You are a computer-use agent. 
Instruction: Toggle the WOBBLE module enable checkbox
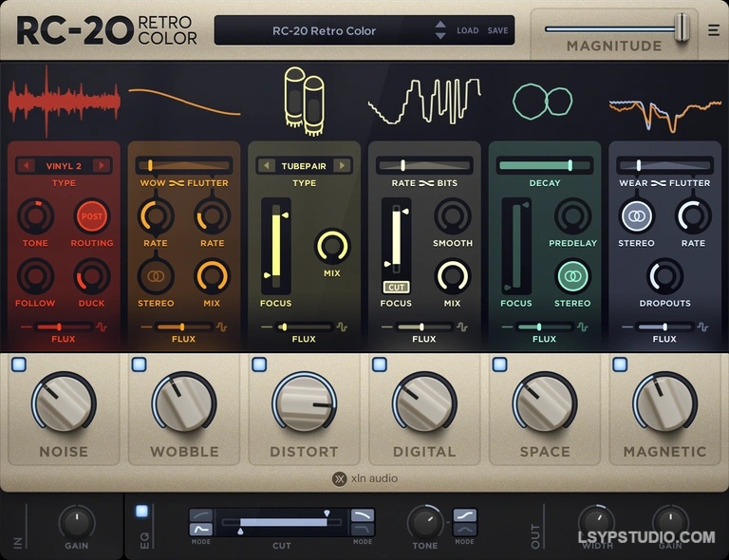click(139, 364)
